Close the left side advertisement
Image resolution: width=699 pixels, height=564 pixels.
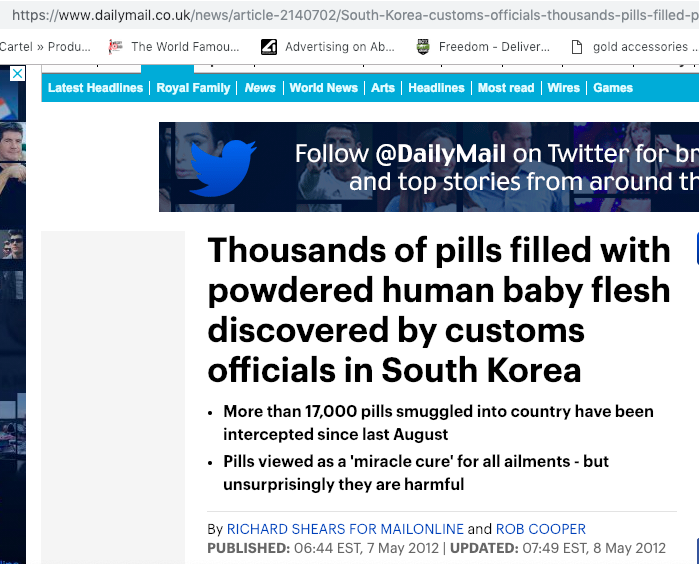(x=17, y=74)
